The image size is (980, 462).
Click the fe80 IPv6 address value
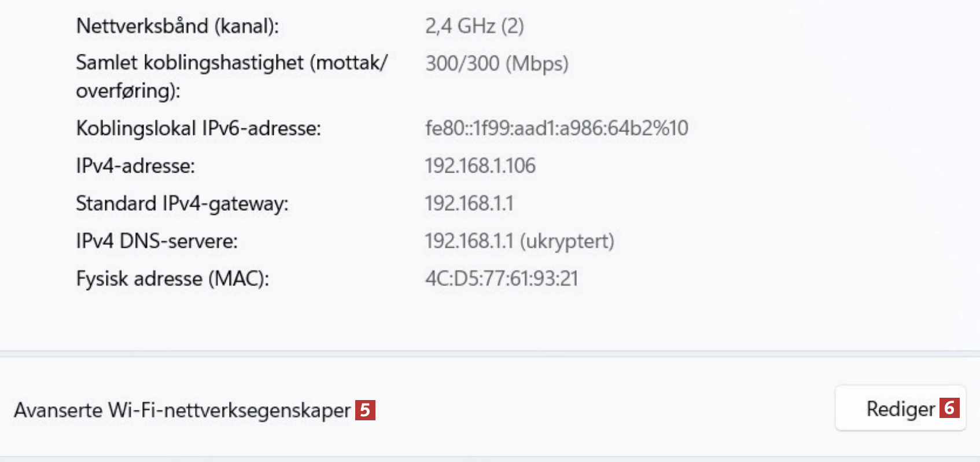pyautogui.click(x=556, y=128)
